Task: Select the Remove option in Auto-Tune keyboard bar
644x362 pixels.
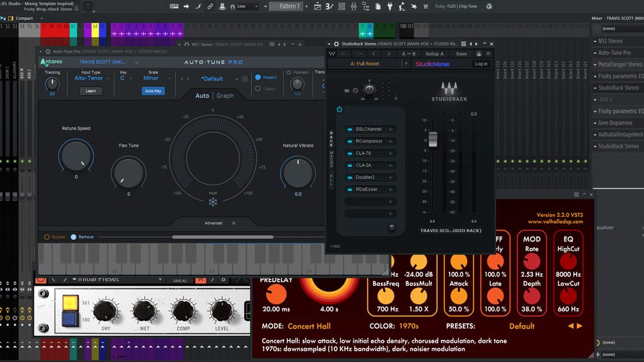Action: pyautogui.click(x=74, y=237)
